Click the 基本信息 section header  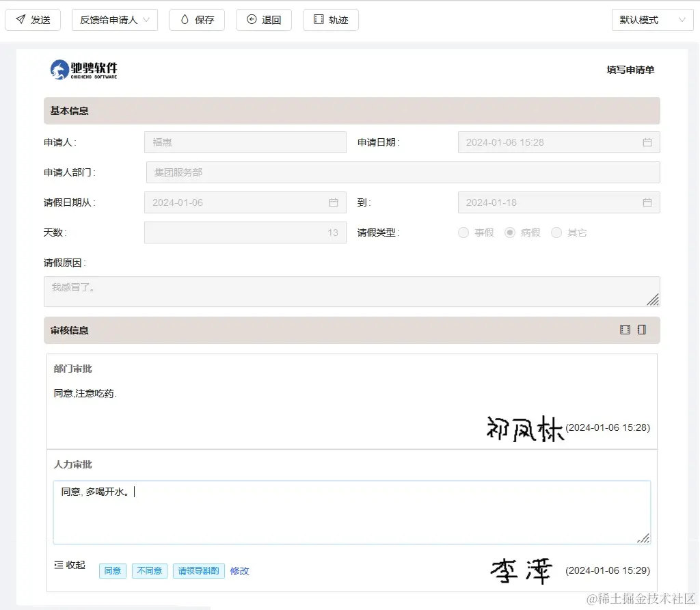pyautogui.click(x=352, y=111)
